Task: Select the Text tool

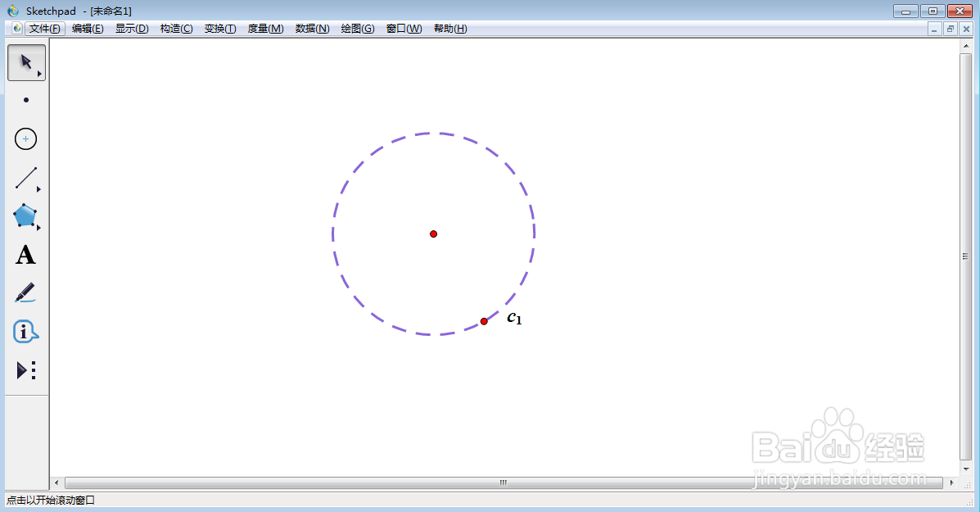Action: point(25,255)
